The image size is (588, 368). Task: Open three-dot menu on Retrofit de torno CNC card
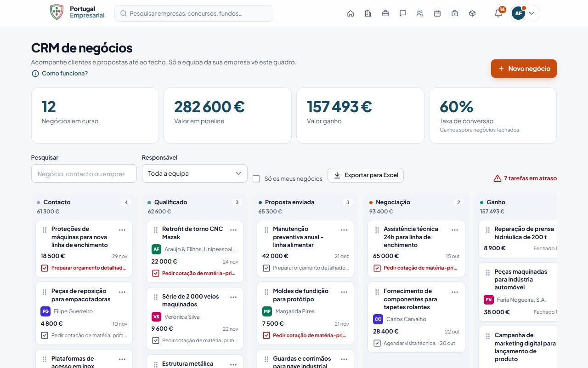click(233, 230)
